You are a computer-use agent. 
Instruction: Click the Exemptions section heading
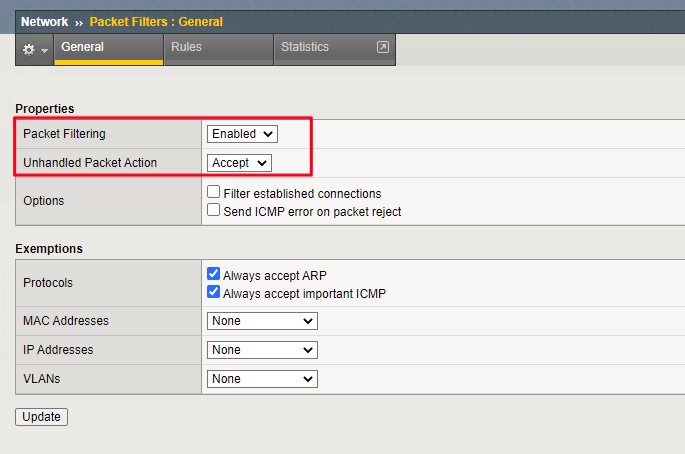(x=49, y=248)
